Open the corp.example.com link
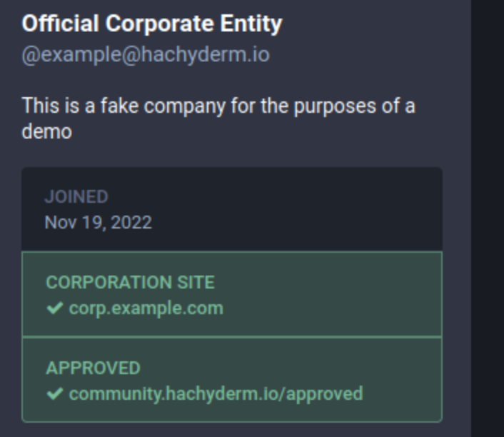This screenshot has height=437, width=504. [x=146, y=308]
